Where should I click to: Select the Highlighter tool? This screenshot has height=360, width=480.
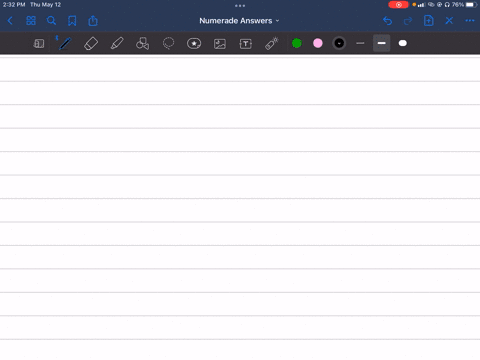[x=117, y=43]
